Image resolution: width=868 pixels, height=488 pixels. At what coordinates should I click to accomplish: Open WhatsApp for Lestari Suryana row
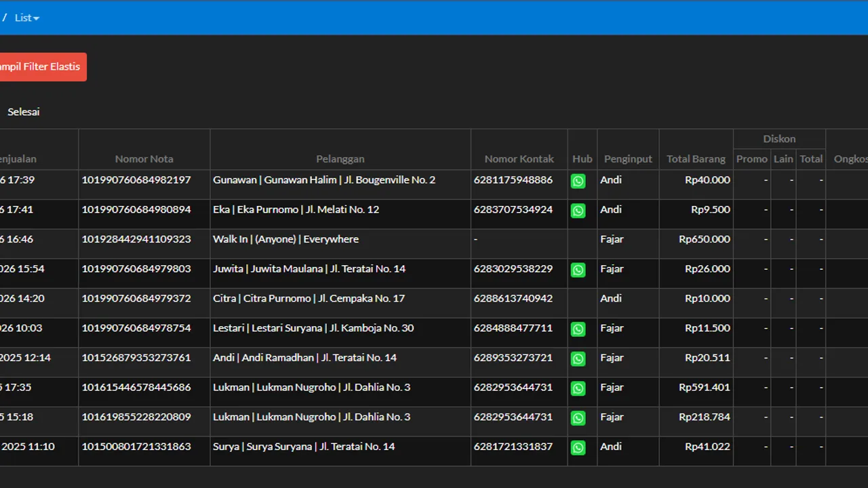click(578, 329)
